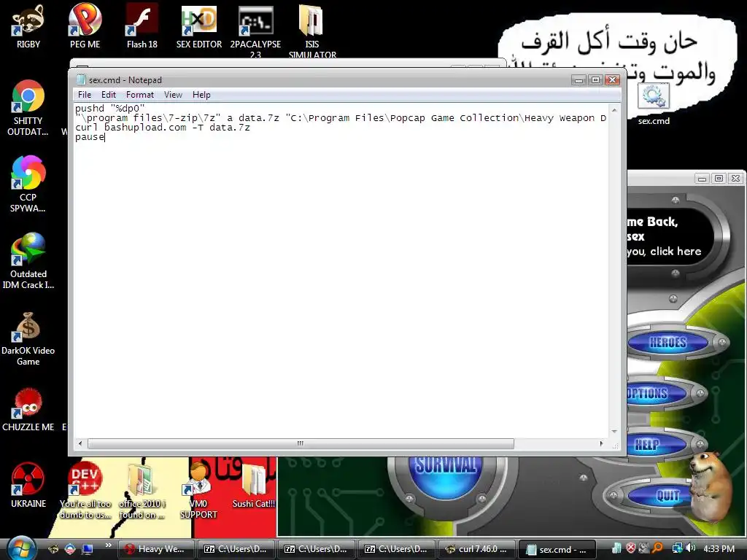This screenshot has height=560, width=747.
Task: Click the monitor icon in Quick Launch
Action: coord(88,549)
